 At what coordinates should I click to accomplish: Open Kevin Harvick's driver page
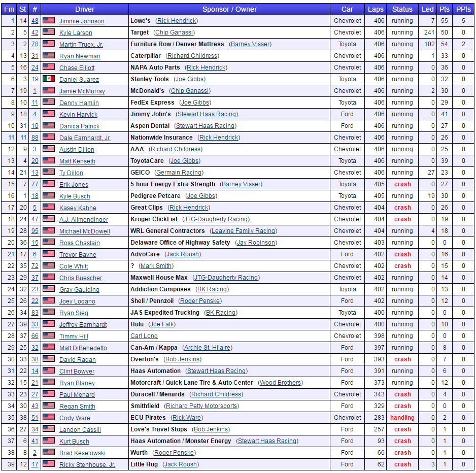point(78,115)
